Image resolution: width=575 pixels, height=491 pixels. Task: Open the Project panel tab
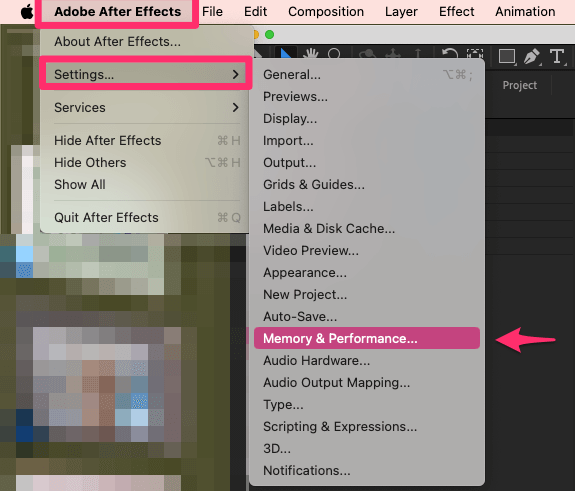[520, 85]
